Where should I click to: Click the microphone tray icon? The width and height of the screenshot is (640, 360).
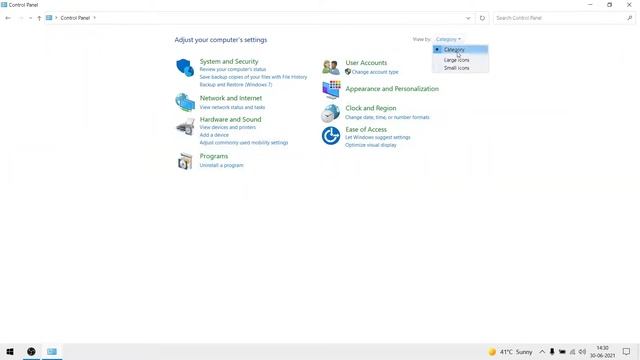point(552,351)
